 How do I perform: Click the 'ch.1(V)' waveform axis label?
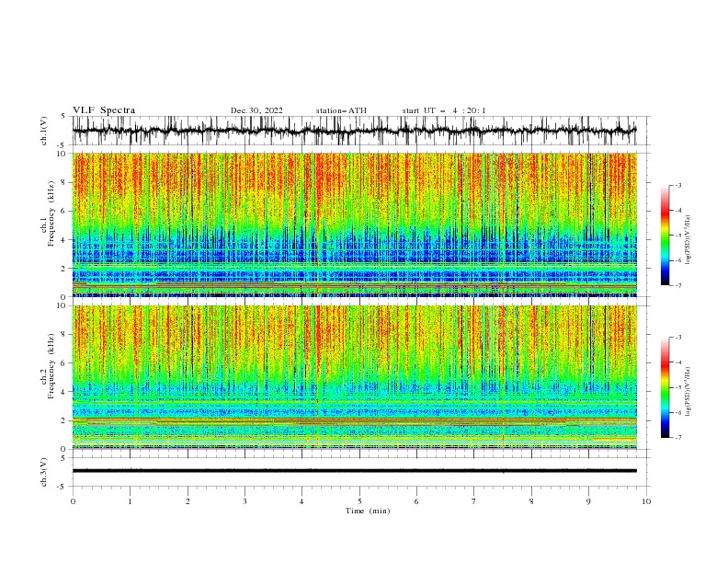44,131
